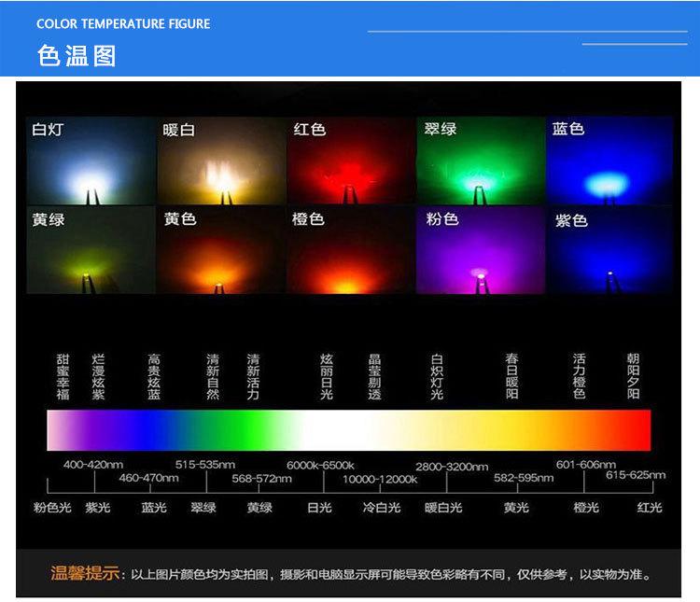Image resolution: width=700 pixels, height=602 pixels.
Task: Click the COLOR TEMPERATURE FIGURE title text
Action: pos(123,23)
